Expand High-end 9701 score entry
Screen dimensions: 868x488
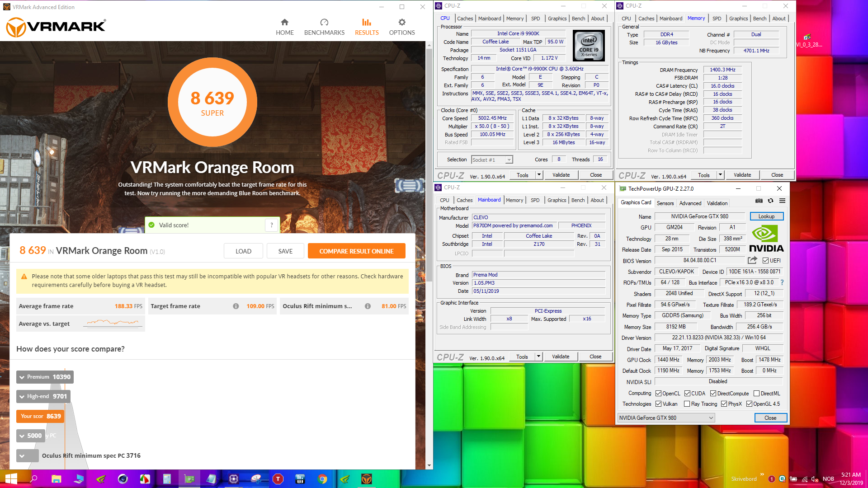(43, 396)
